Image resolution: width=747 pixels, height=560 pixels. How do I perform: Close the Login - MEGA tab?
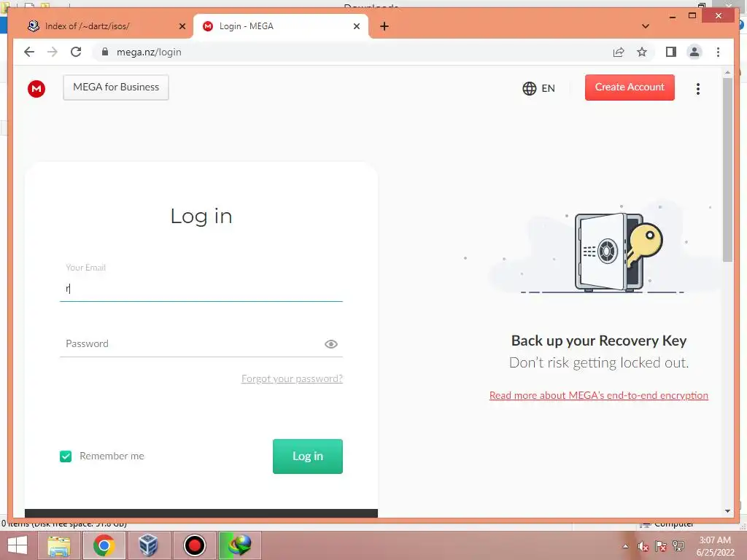356,26
